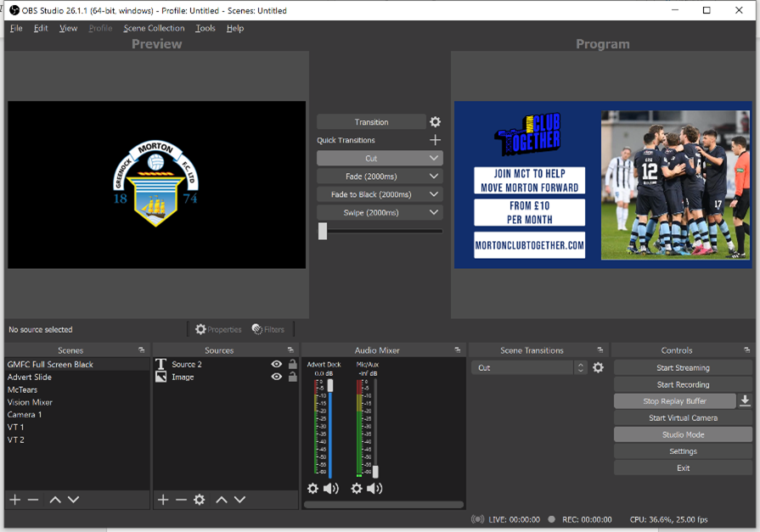This screenshot has width=760, height=532.
Task: Toggle visibility eye for Image source
Action: pos(277,377)
